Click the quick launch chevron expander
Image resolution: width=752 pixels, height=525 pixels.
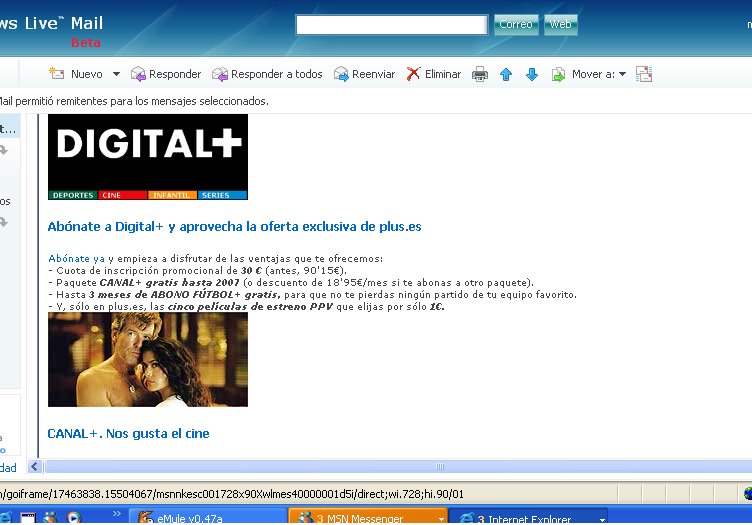coord(117,513)
